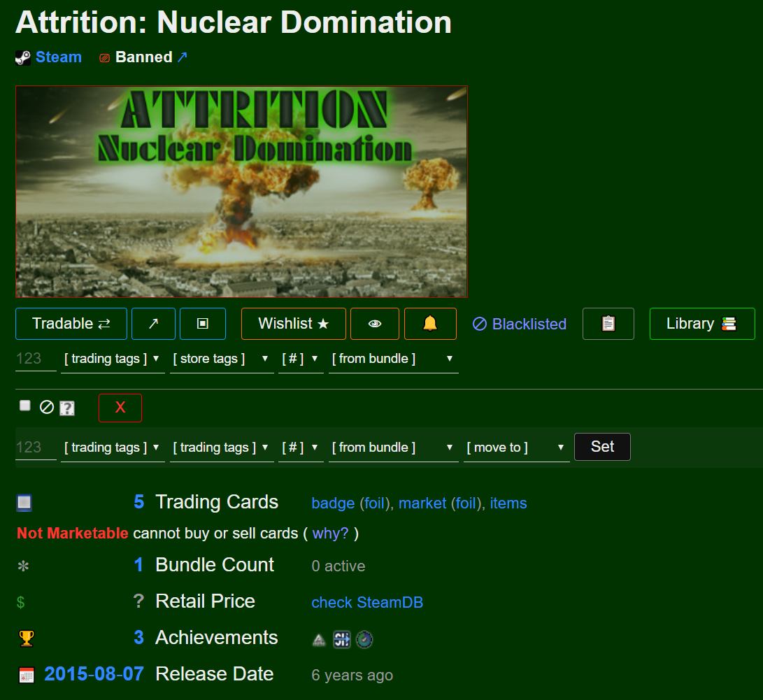The image size is (763, 700).
Task: Click the Steam logo icon
Action: tap(23, 58)
